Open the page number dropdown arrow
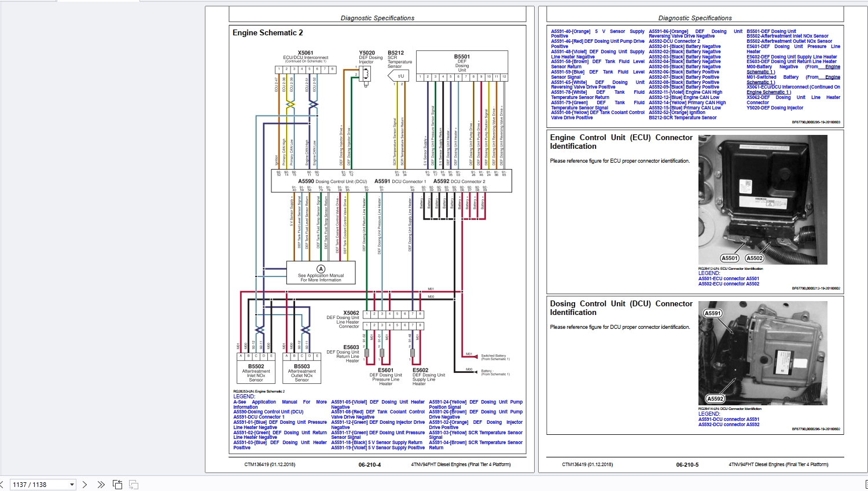The width and height of the screenshot is (868, 491). [72, 485]
